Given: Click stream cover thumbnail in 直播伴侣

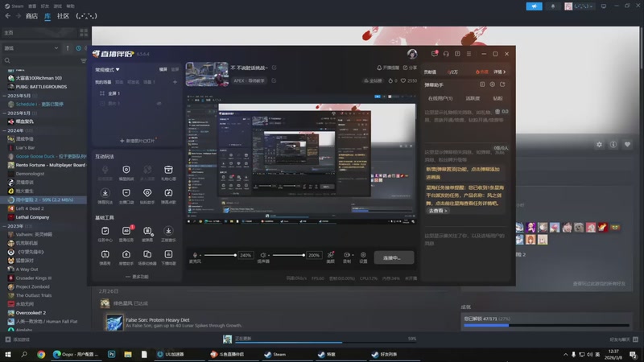Looking at the screenshot, I should [207, 74].
